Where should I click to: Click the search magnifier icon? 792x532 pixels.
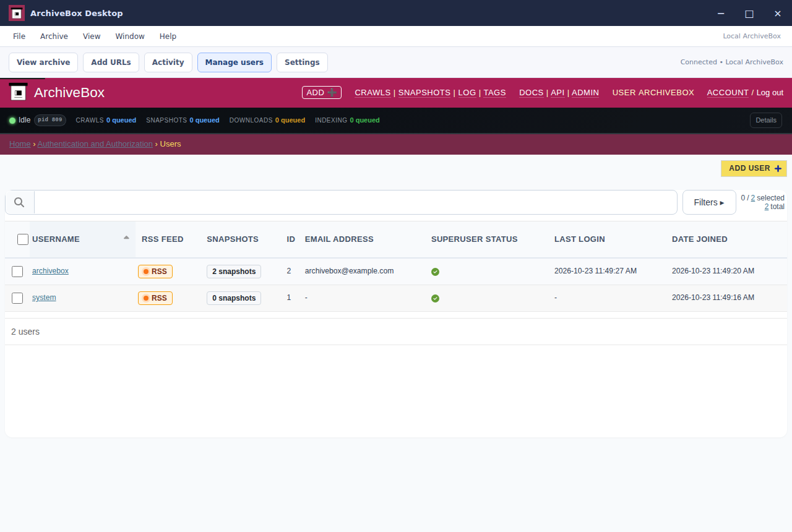coord(19,202)
